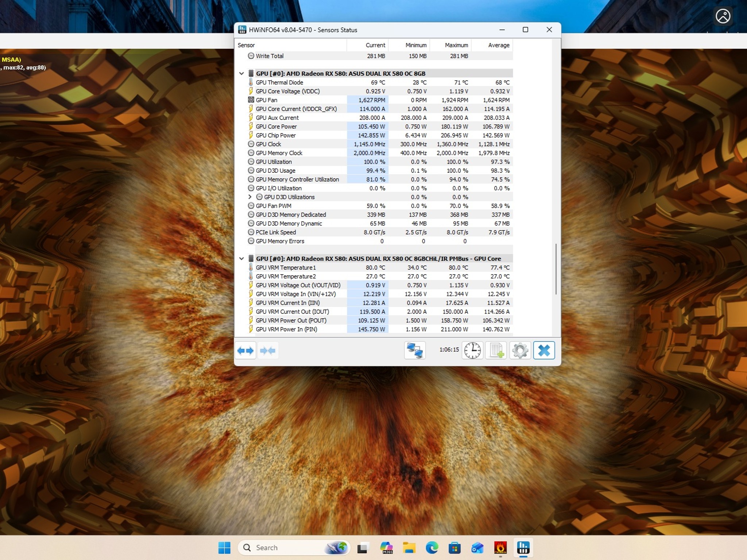The image size is (747, 560).
Task: Click the 1,627 RPM current fan value
Action: pos(372,100)
